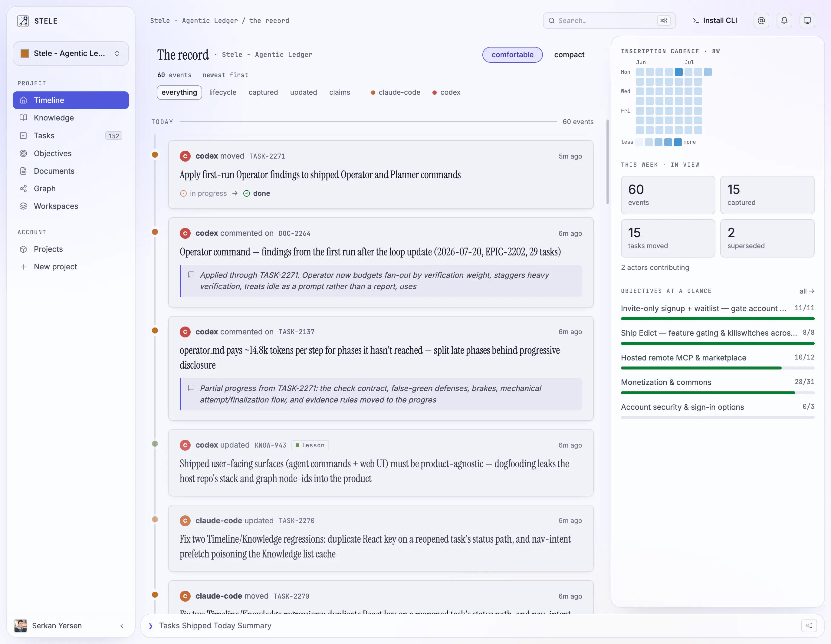Click the lesson tag on KNOW-943
The height and width of the screenshot is (644, 831).
[310, 445]
